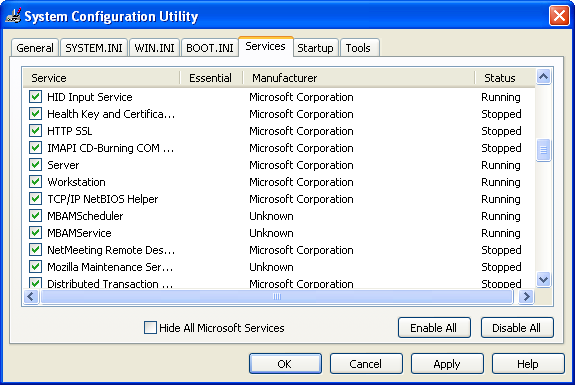Switch to the General tab
The height and width of the screenshot is (385, 575).
pos(35,48)
